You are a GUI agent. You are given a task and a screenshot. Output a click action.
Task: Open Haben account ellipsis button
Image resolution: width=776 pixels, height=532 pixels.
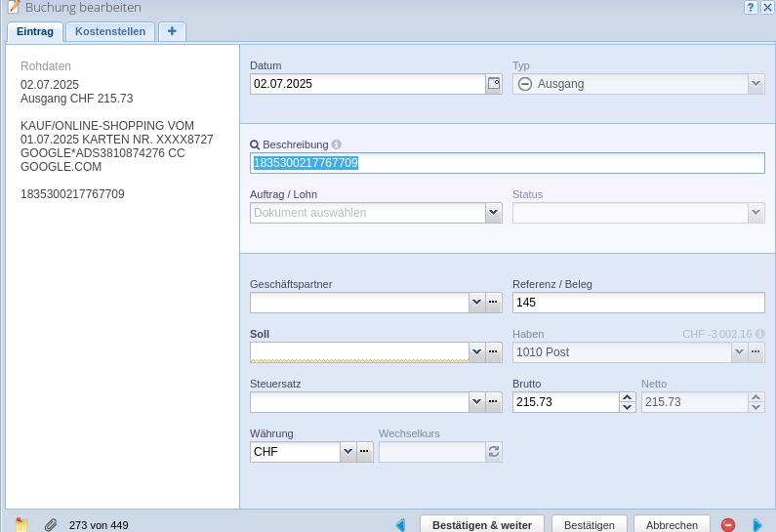[x=756, y=352]
